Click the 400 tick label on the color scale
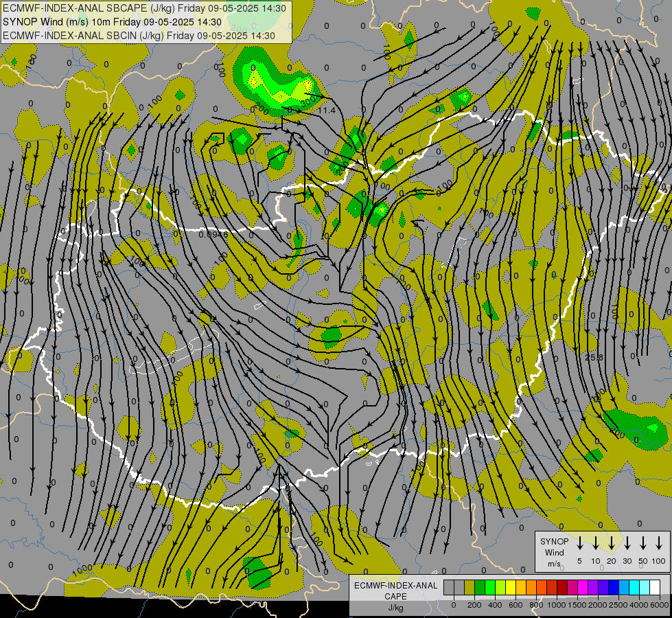The image size is (672, 618). 495,605
